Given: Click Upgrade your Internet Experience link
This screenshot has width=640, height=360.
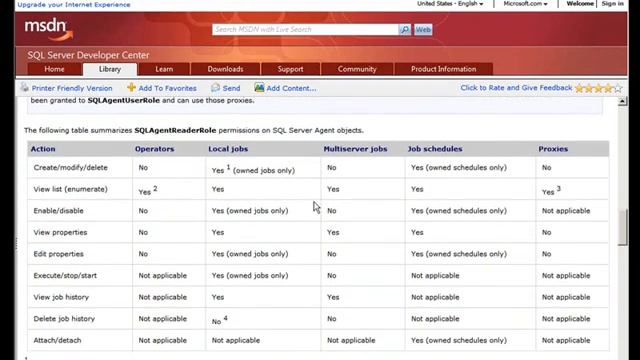Looking at the screenshot, I should tap(74, 4).
